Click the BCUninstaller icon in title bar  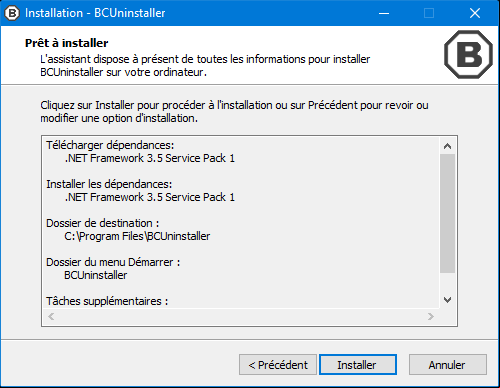tap(12, 13)
